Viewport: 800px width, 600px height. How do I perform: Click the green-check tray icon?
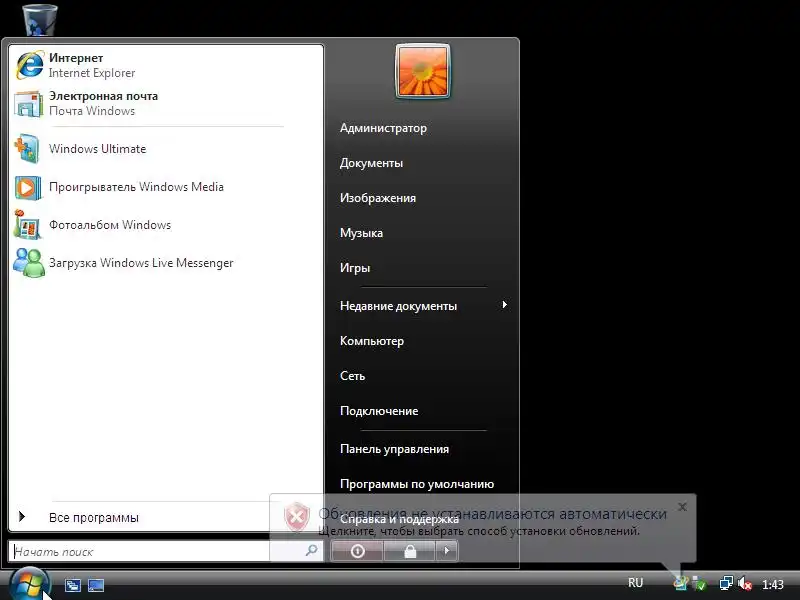pos(699,583)
